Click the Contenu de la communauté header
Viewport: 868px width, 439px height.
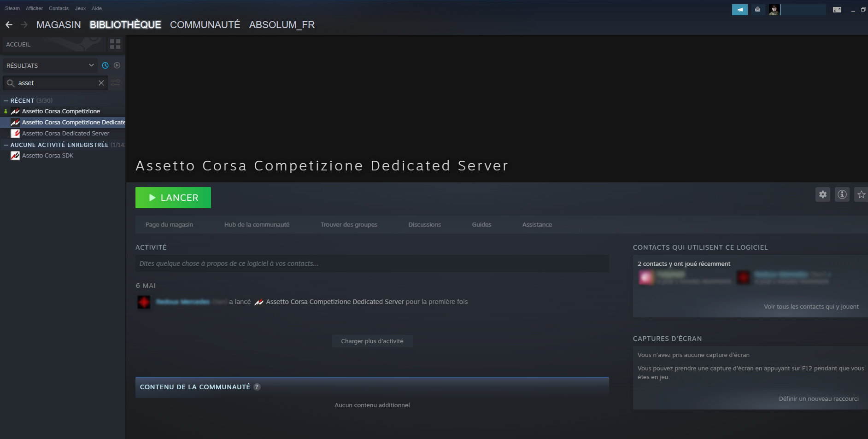click(372, 387)
